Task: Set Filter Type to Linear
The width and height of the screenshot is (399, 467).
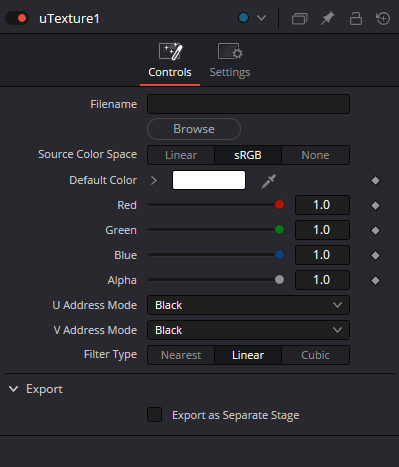Action: pyautogui.click(x=248, y=355)
